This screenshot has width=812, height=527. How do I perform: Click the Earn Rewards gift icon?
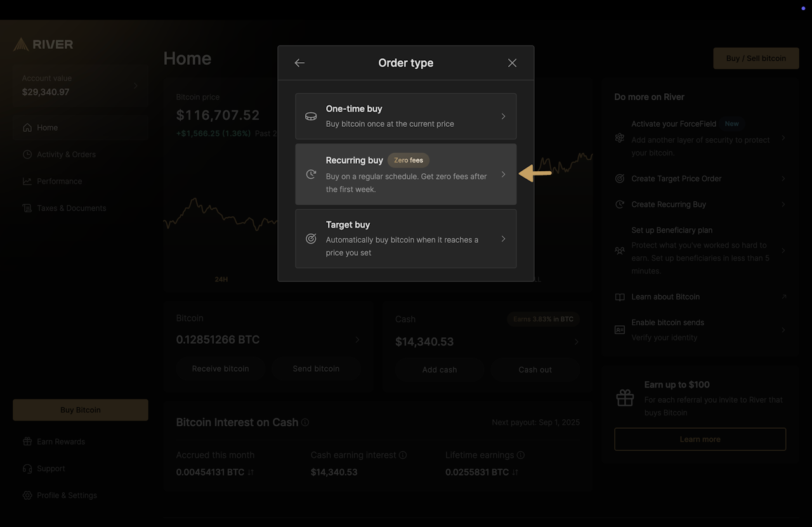tap(27, 441)
